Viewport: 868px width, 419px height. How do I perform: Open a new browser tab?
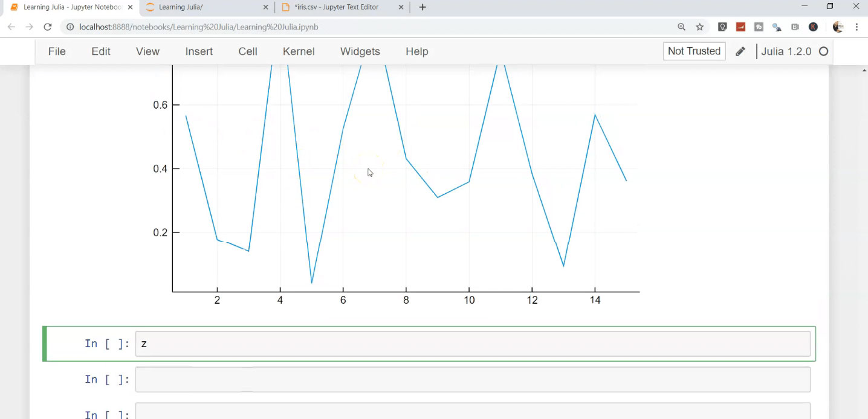[x=423, y=7]
